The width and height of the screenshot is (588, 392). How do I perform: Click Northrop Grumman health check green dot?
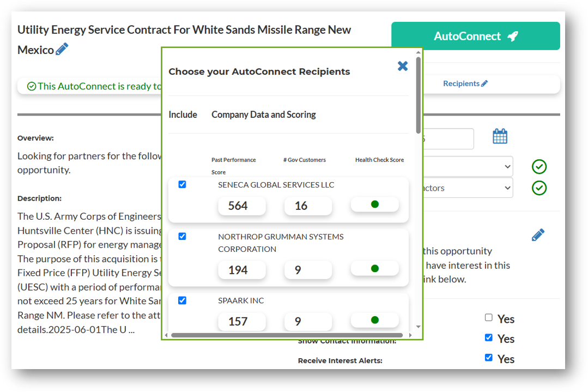(x=374, y=268)
